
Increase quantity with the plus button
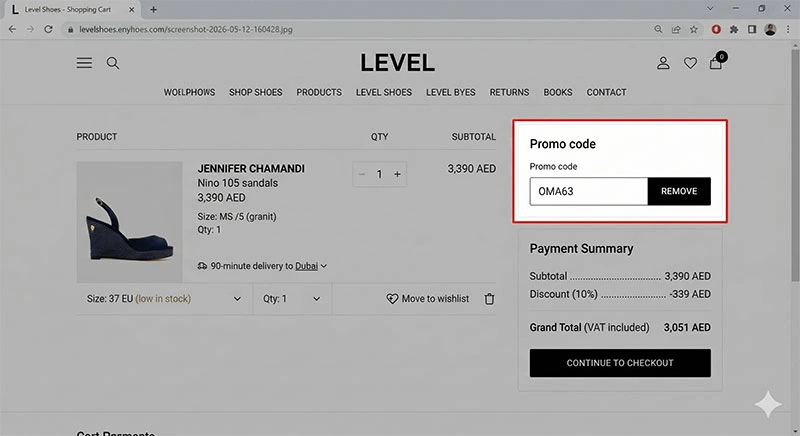397,174
